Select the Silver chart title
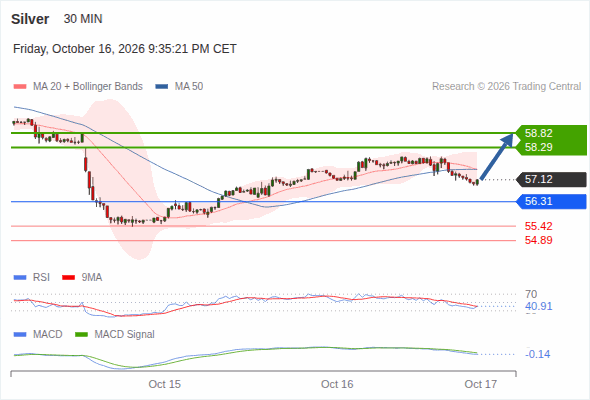Viewport: 590px width, 400px height. [x=30, y=19]
